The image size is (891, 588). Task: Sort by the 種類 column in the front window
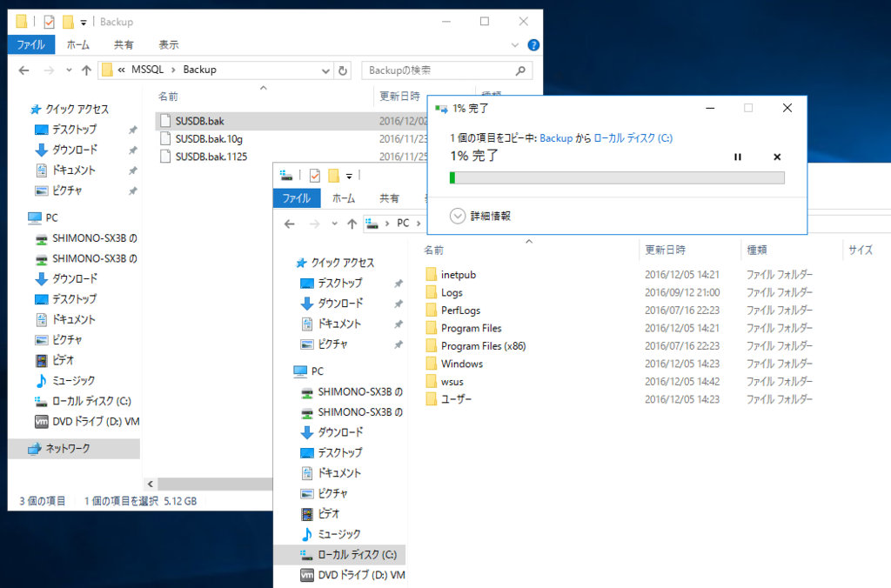pyautogui.click(x=756, y=250)
